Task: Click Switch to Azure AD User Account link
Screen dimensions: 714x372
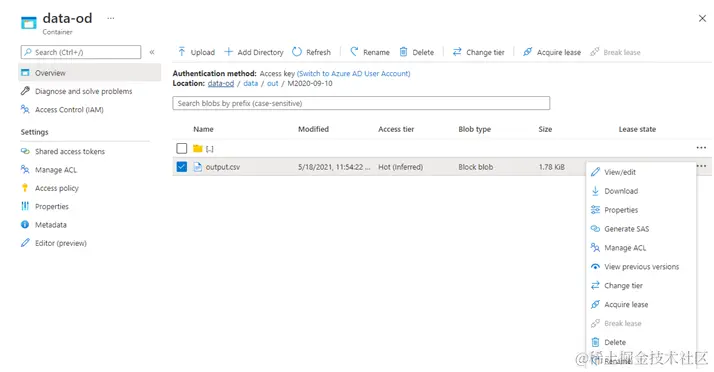Action: [353, 73]
